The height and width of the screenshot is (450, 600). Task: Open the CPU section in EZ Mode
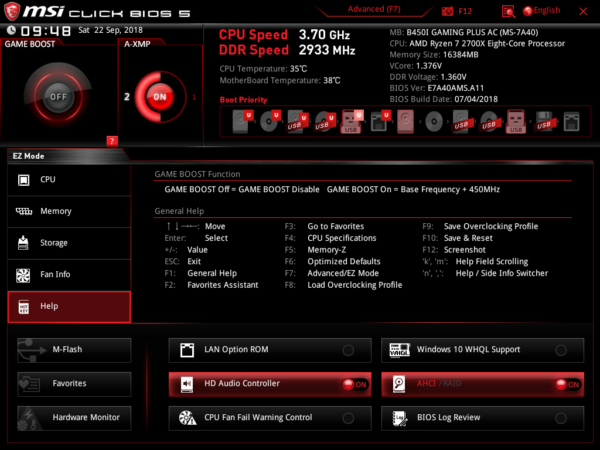[69, 179]
